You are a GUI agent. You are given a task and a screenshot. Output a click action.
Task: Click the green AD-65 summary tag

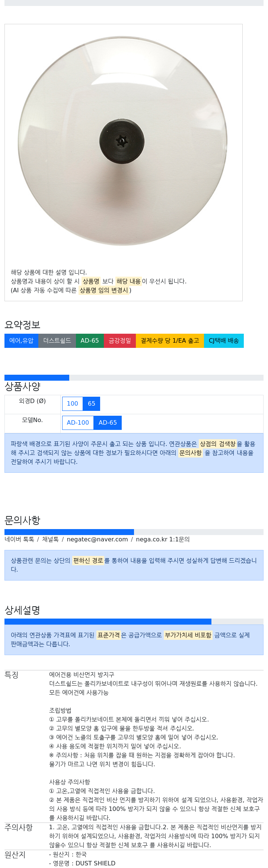pos(90,341)
